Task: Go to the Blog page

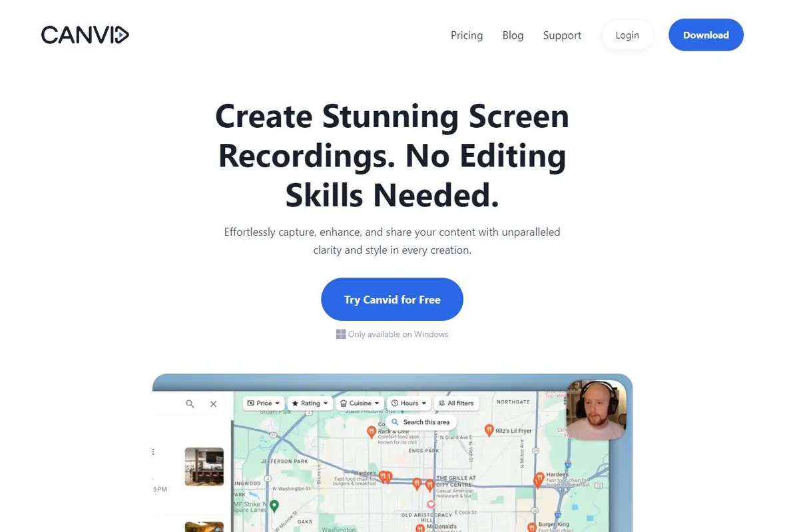Action: click(x=513, y=35)
